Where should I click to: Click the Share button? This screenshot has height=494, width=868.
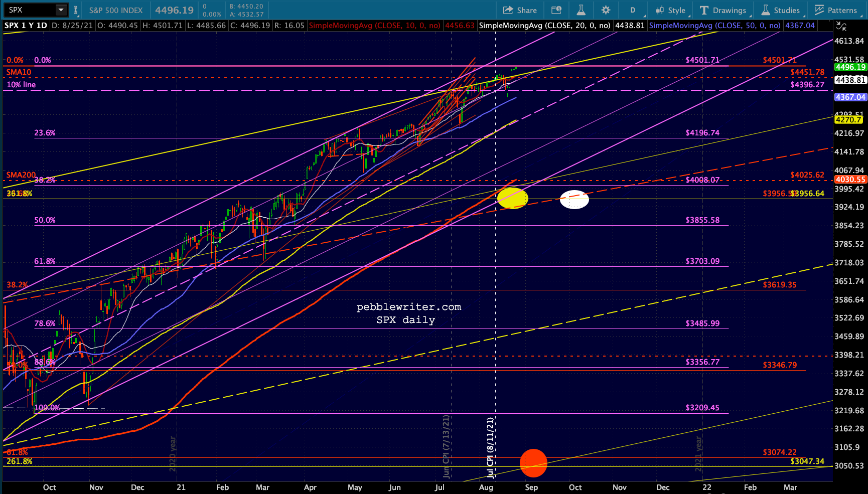click(x=520, y=10)
